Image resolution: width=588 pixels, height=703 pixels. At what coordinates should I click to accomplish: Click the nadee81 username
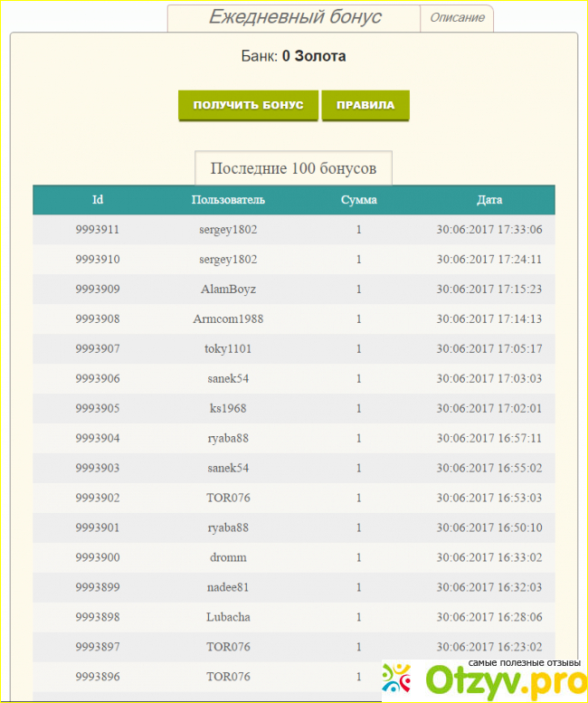coord(228,588)
